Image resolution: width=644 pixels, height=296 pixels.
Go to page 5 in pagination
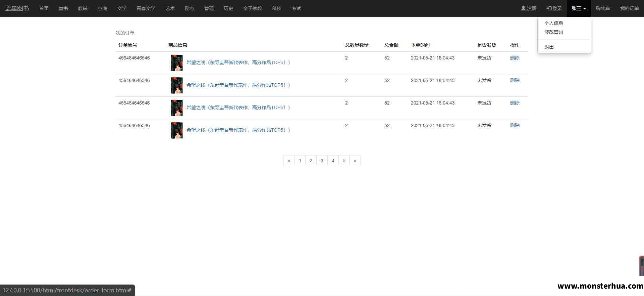(x=344, y=161)
